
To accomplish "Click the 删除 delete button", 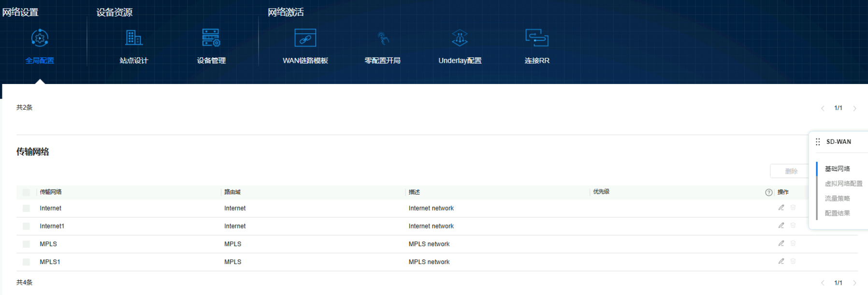I will click(791, 171).
